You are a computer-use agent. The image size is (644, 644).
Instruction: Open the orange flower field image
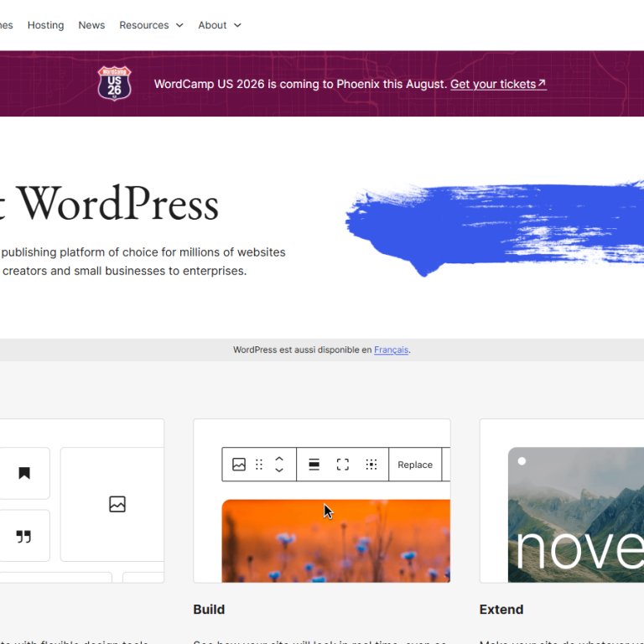[336, 541]
